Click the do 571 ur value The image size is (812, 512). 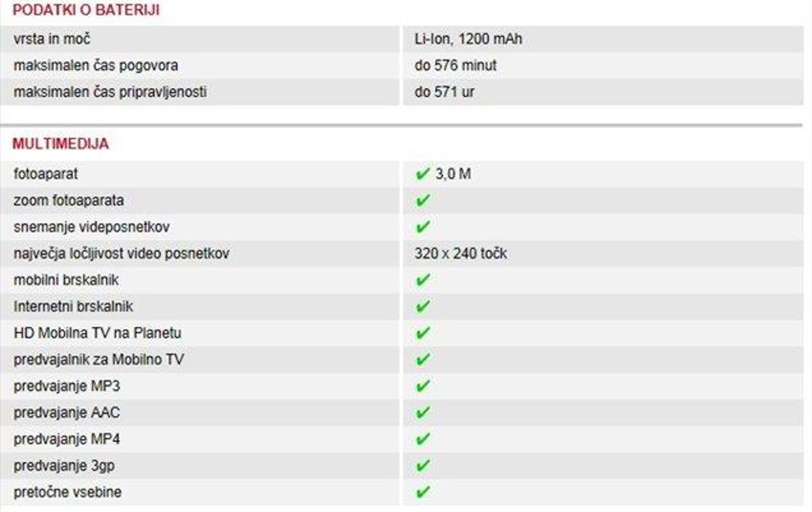tap(445, 92)
